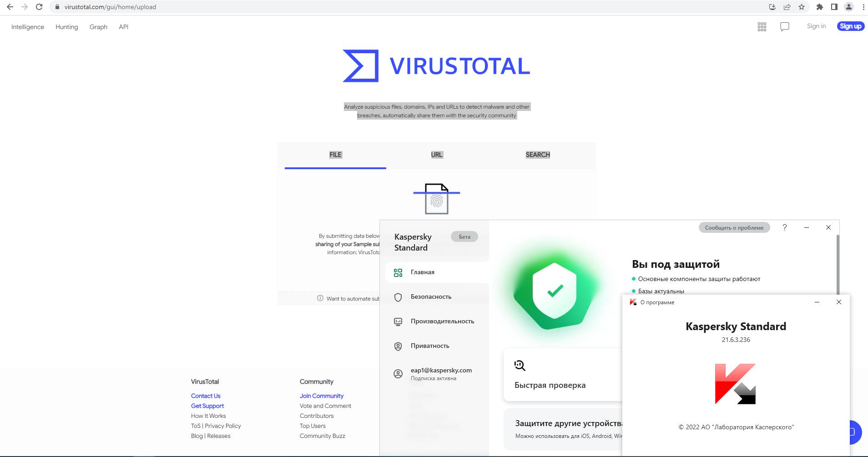Click the info icon next to Want to automate
Screen dimensions: 868x457
(320, 298)
